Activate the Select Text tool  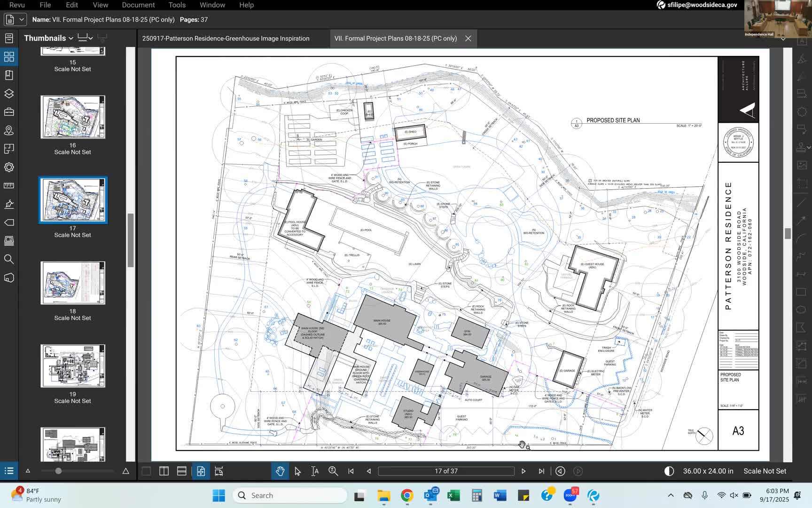(315, 471)
